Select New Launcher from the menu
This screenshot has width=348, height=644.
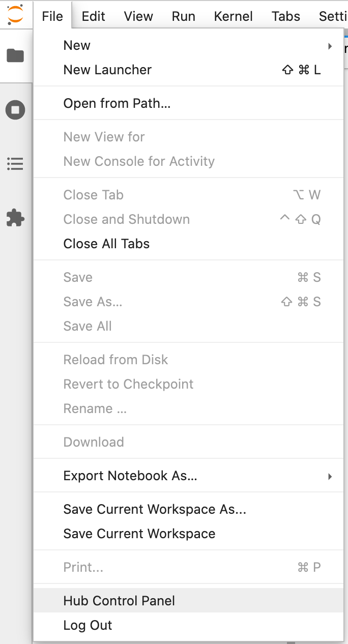click(107, 70)
